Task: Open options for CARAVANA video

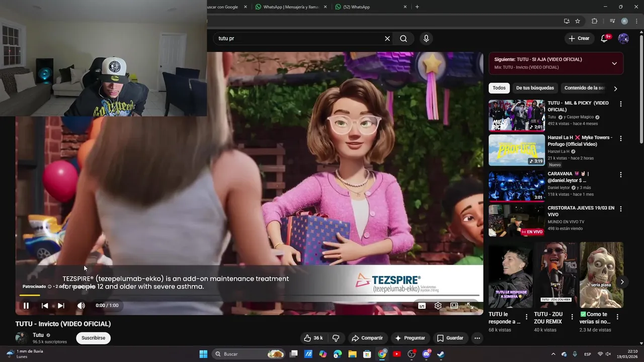Action: pyautogui.click(x=620, y=174)
